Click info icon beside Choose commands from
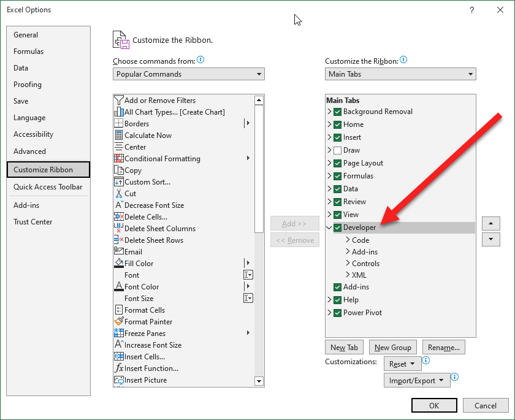Viewport: 515px width, 420px height. tap(200, 59)
